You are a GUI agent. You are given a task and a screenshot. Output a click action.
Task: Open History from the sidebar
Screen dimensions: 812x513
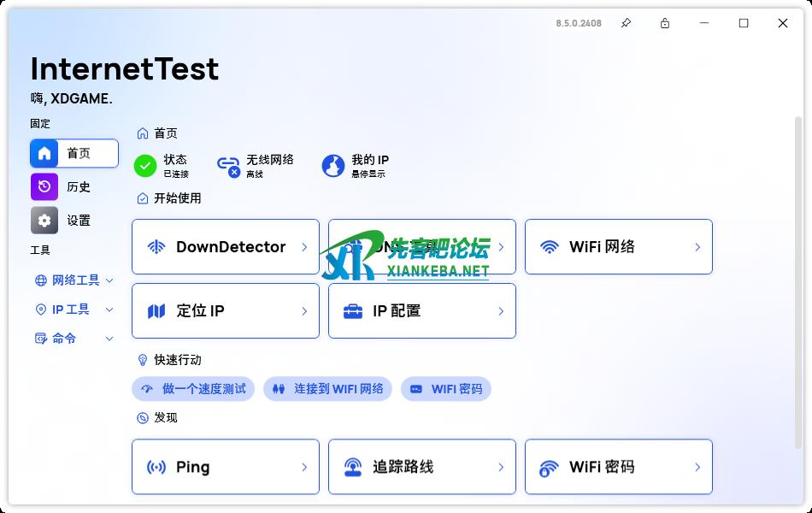[74, 186]
